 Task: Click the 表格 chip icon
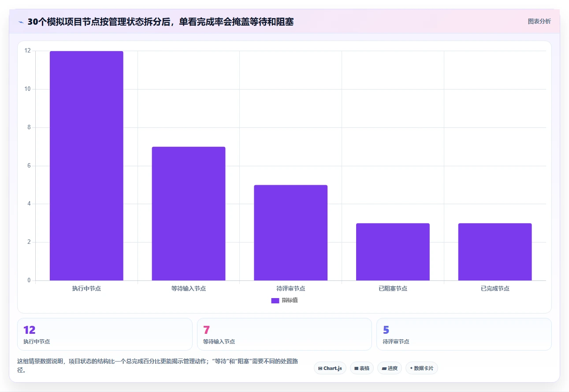(x=356, y=368)
